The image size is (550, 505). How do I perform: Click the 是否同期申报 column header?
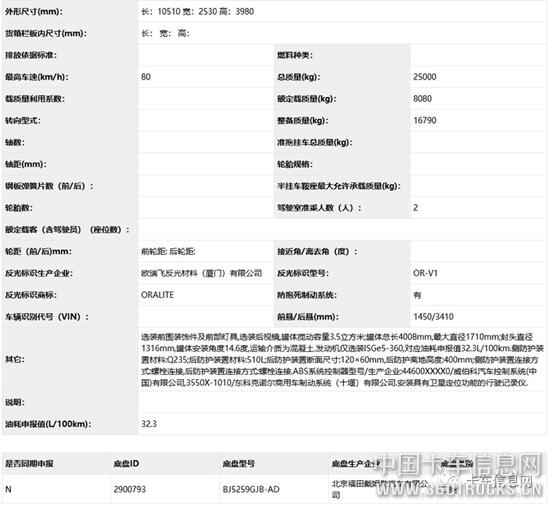click(29, 464)
